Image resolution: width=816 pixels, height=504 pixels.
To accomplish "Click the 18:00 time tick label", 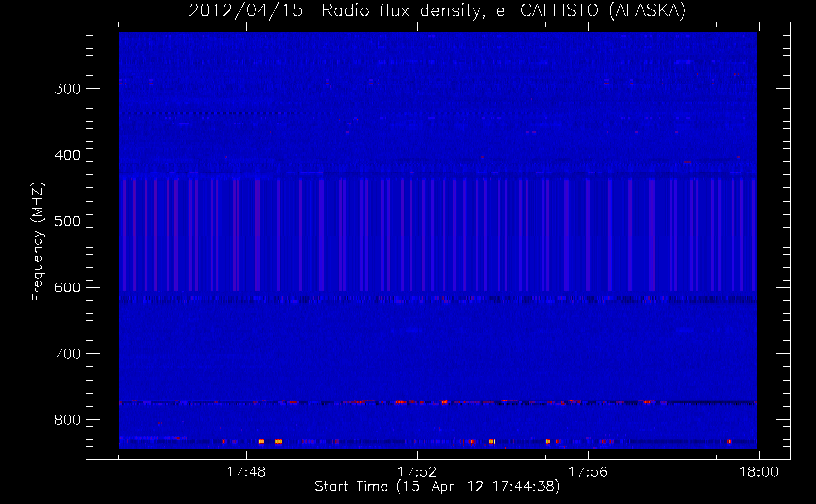I will [x=759, y=472].
